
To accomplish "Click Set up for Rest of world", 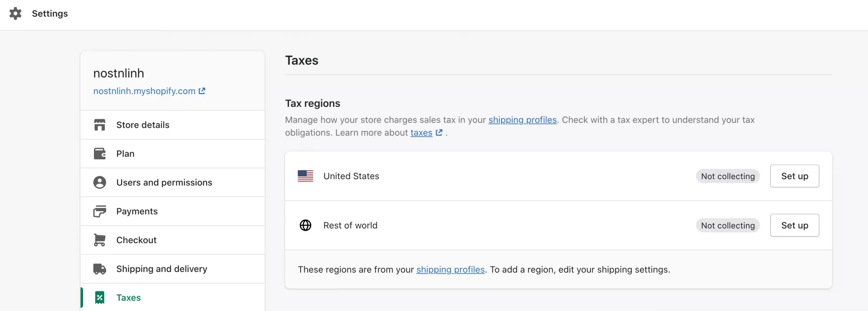I will (795, 225).
